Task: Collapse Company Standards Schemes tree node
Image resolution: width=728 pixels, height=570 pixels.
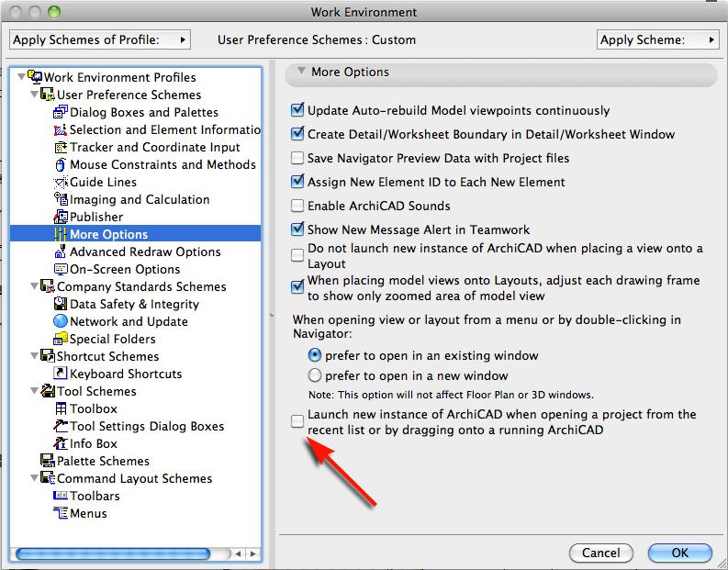Action: [34, 286]
